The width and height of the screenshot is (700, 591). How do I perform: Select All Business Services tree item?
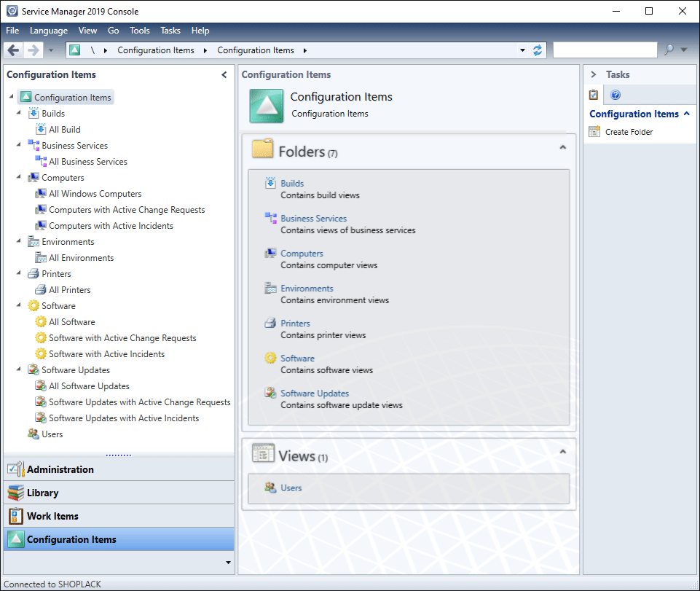tap(88, 161)
